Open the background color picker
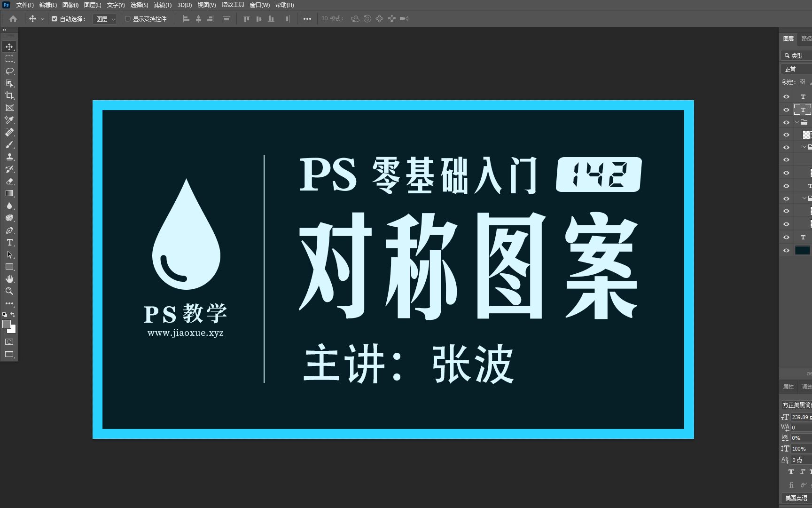The width and height of the screenshot is (812, 508). (13, 330)
